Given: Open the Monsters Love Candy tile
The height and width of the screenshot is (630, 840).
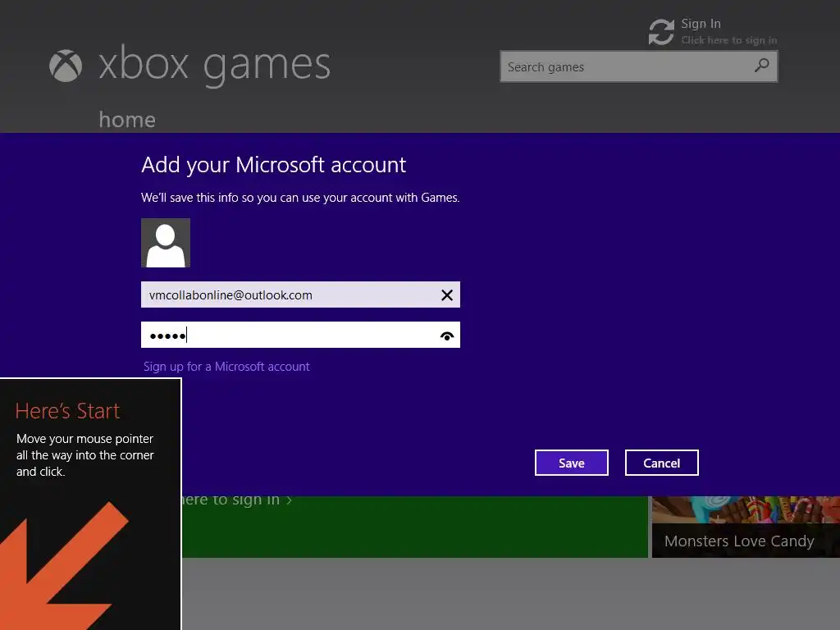Looking at the screenshot, I should [746, 527].
